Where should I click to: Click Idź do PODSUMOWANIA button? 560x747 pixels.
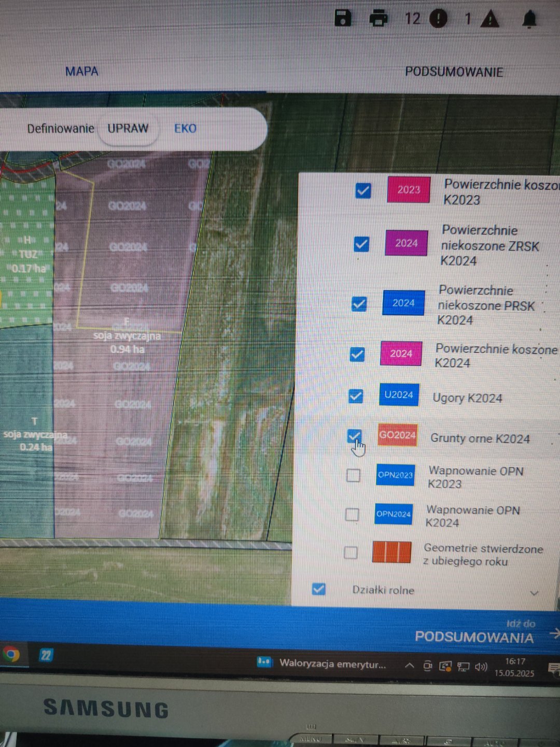[474, 632]
